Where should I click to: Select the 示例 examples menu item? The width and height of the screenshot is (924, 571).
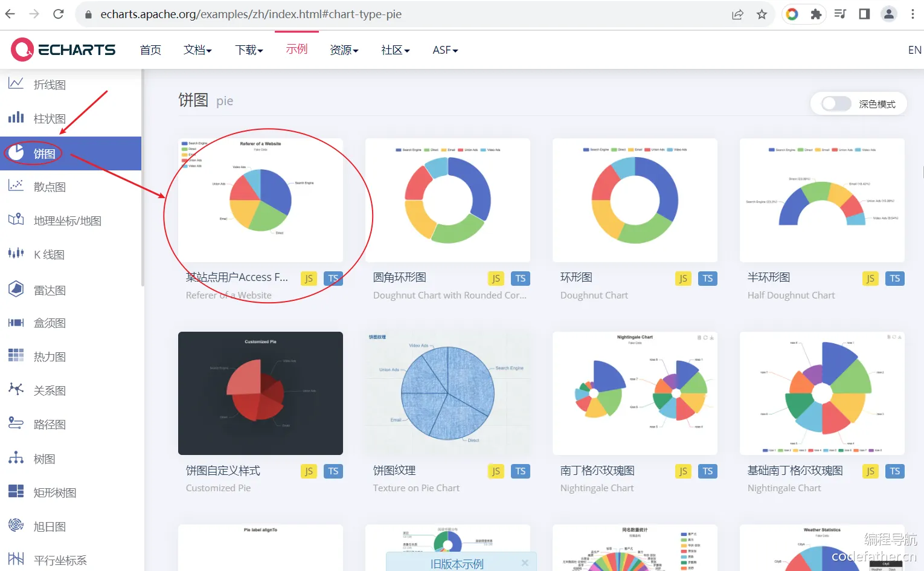297,49
